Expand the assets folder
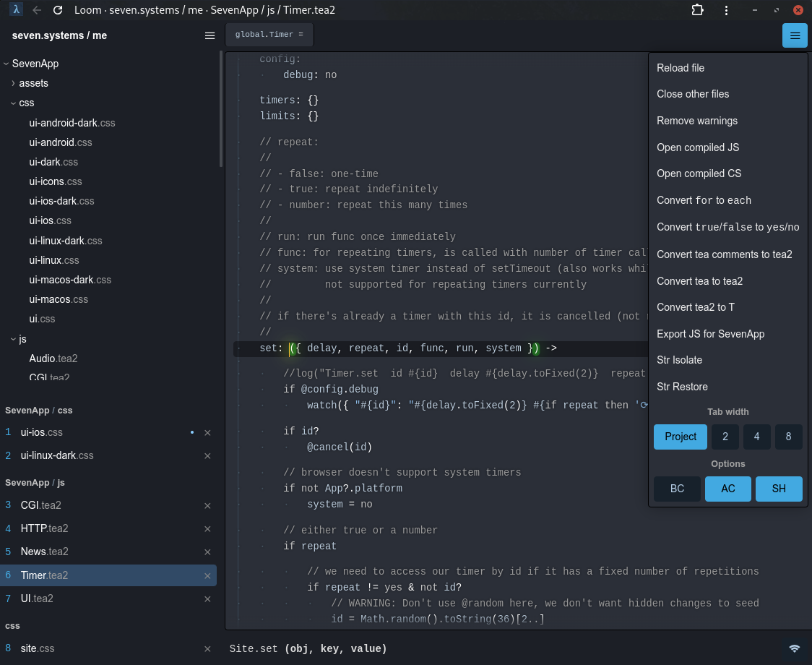This screenshot has height=665, width=812. pyautogui.click(x=14, y=83)
